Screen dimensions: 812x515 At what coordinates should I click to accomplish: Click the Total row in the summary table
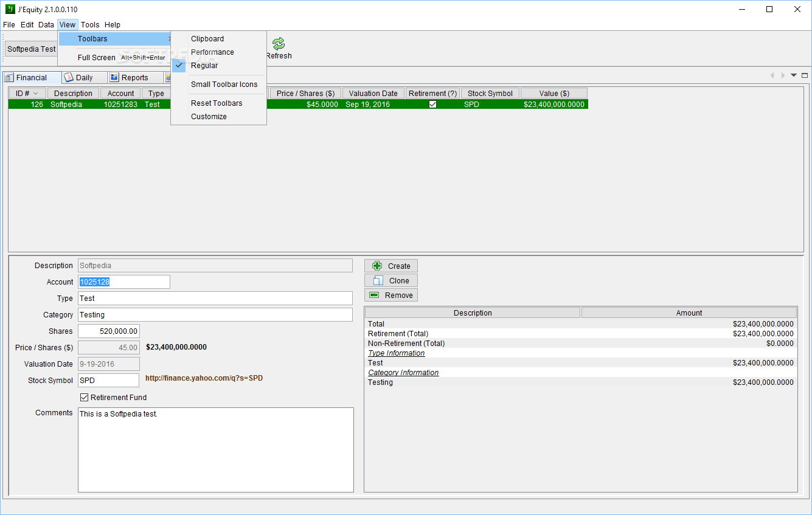click(x=581, y=323)
